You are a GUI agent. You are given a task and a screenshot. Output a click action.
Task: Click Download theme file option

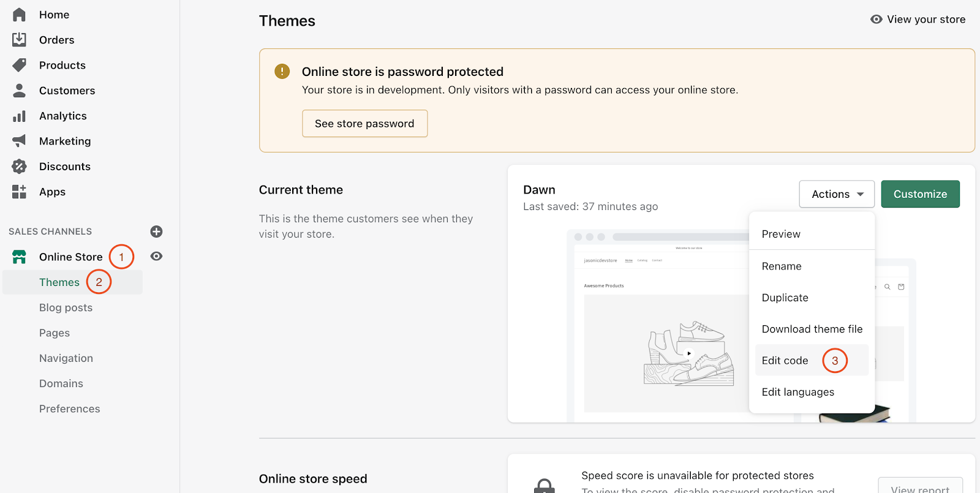812,329
